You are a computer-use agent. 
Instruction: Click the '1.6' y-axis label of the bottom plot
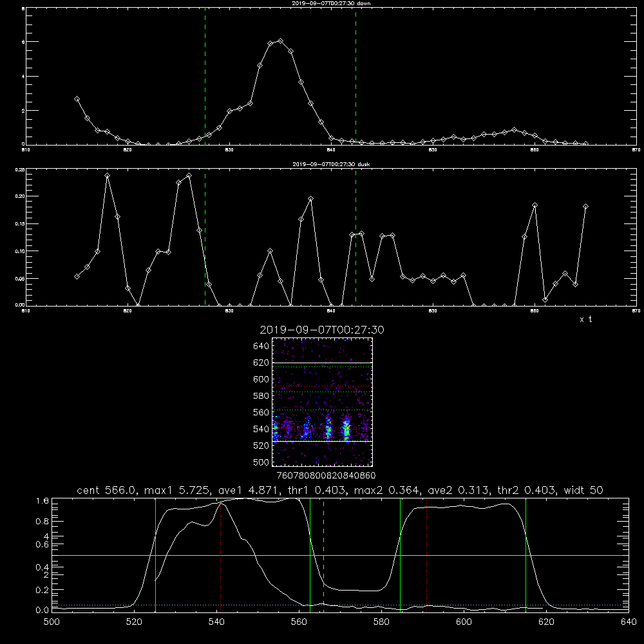point(43,501)
